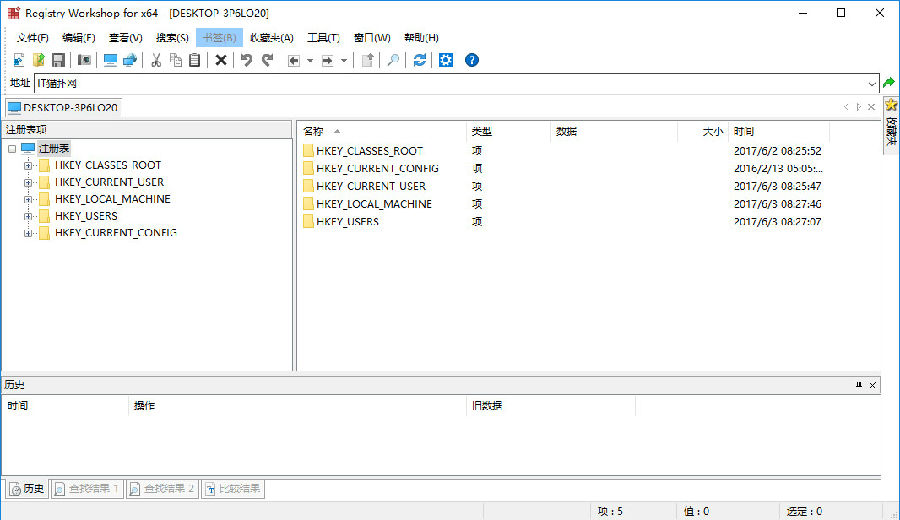Open the address bar dropdown list
This screenshot has width=900, height=520.
coord(872,84)
